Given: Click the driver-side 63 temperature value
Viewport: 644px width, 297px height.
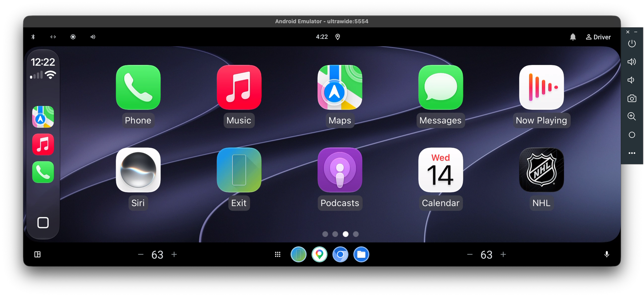Looking at the screenshot, I should pos(157,255).
